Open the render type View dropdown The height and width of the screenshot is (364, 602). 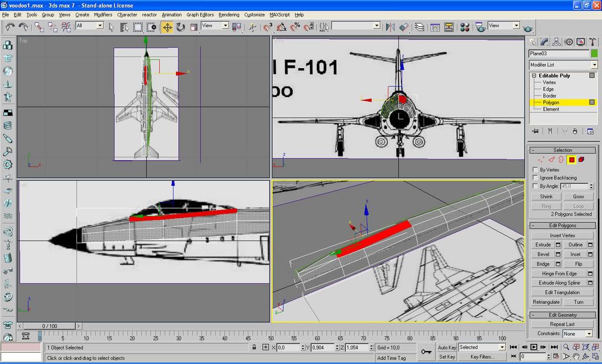click(x=504, y=25)
